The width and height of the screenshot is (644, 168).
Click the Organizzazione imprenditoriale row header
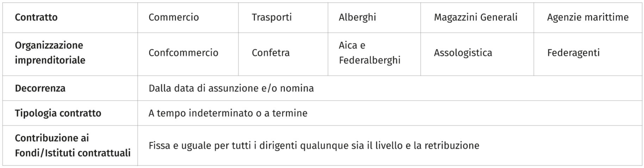coord(50,53)
